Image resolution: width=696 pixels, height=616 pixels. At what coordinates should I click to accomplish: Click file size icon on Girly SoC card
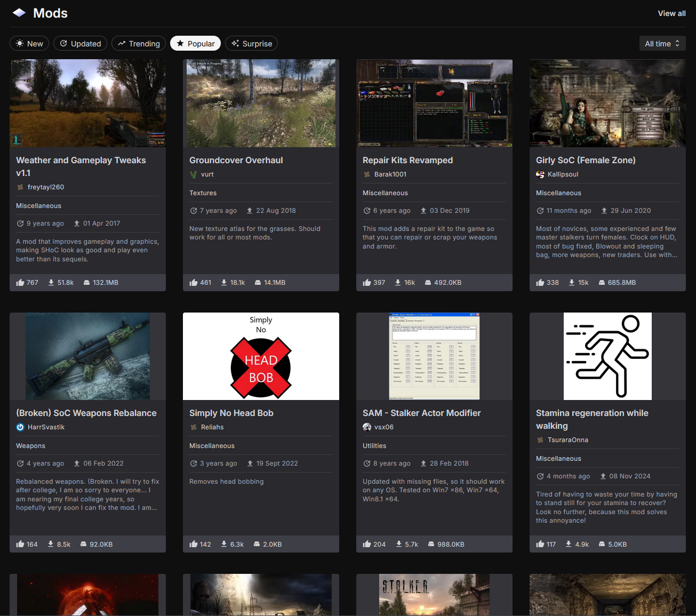pyautogui.click(x=602, y=283)
